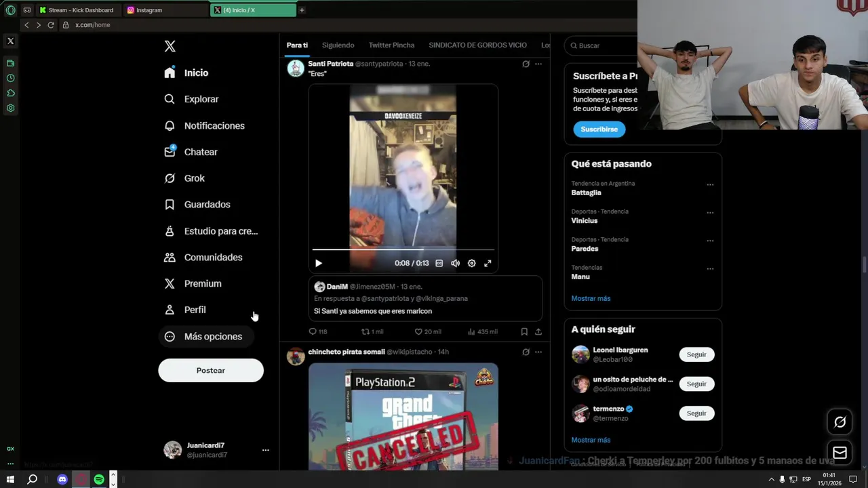Screen dimensions: 868x488
Task: Open the video player settings gear
Action: pyautogui.click(x=471, y=263)
